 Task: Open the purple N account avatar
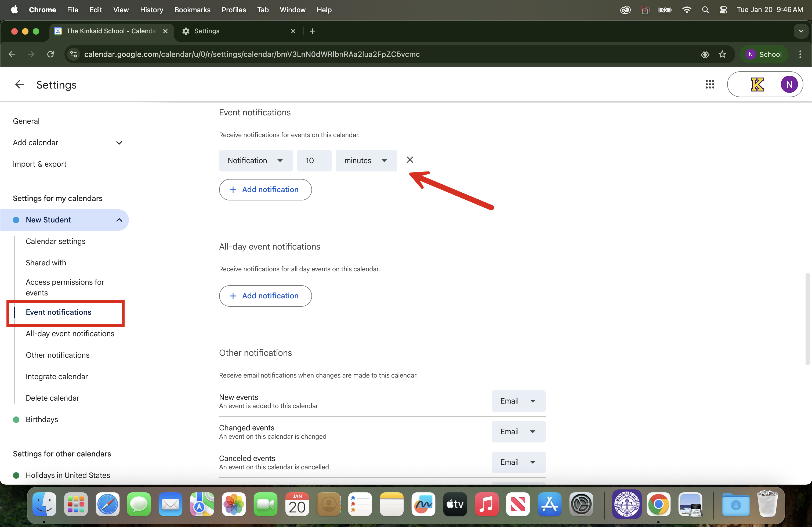click(789, 85)
